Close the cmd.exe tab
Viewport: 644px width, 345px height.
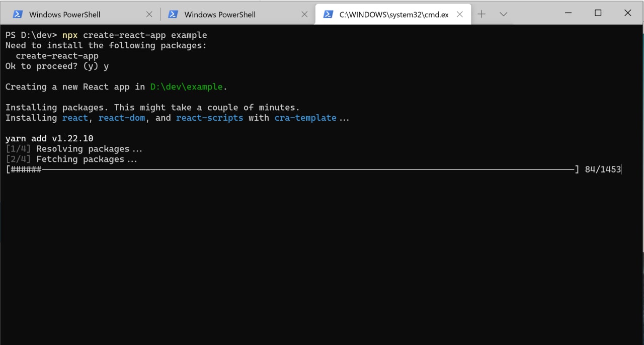pyautogui.click(x=459, y=14)
